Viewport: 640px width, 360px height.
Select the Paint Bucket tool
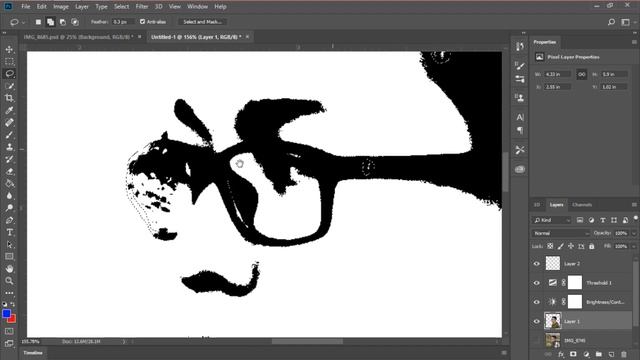pyautogui.click(x=9, y=184)
